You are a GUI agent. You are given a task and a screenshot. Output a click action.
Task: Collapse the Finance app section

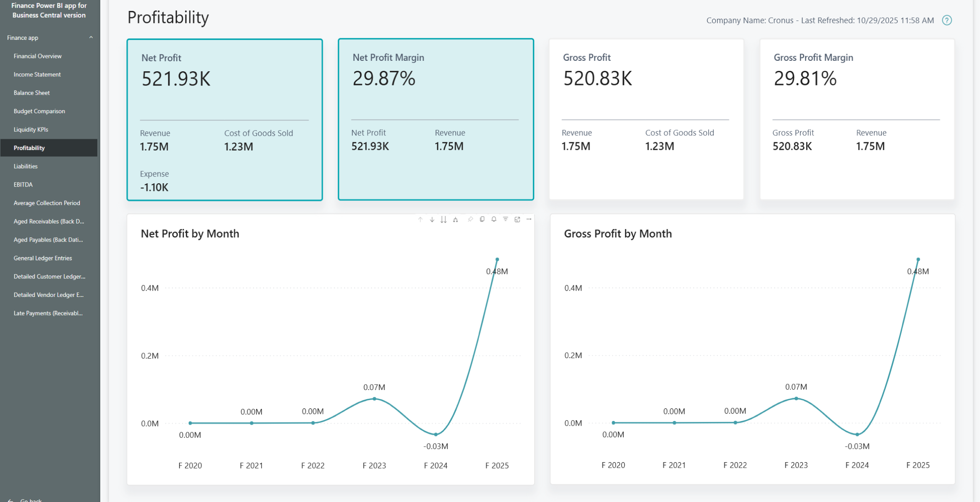click(x=91, y=37)
